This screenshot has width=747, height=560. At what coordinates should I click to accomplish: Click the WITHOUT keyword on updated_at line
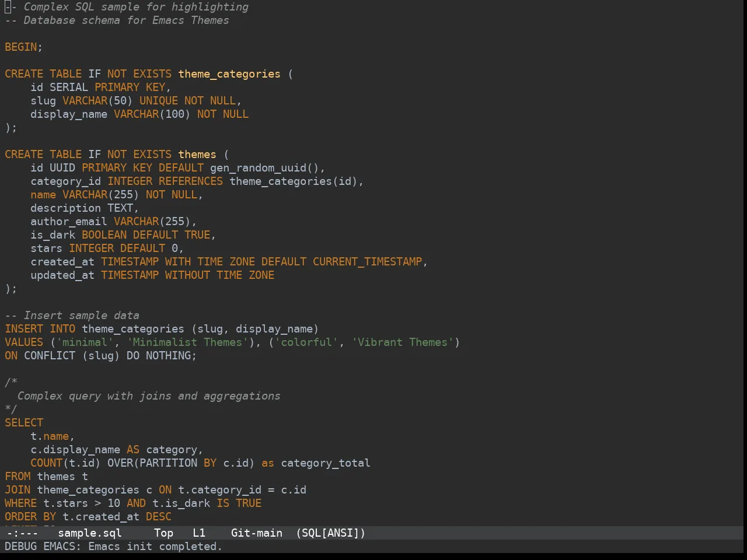coord(187,275)
